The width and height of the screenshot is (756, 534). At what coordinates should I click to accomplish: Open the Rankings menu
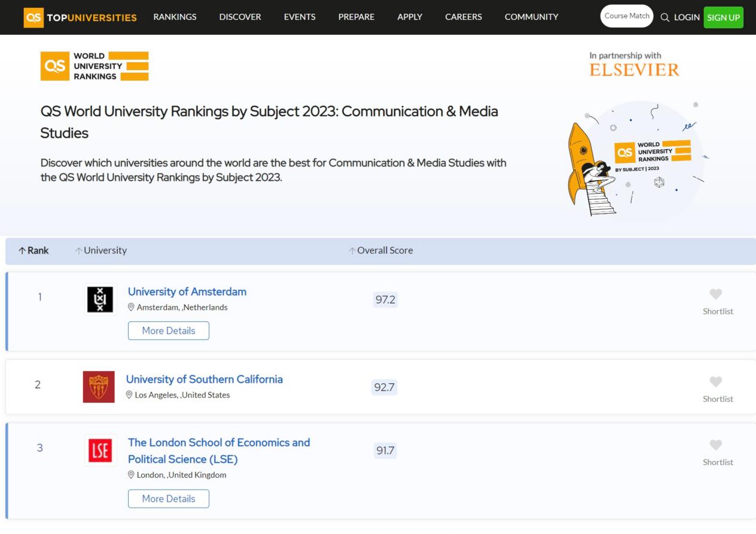[x=175, y=17]
